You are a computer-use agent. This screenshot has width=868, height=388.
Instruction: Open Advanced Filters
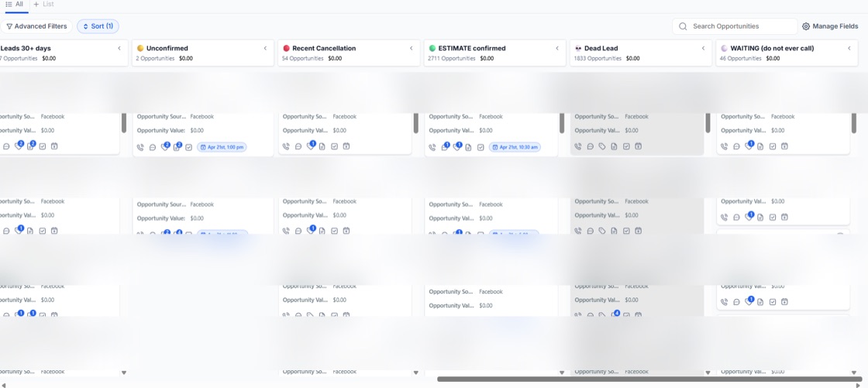(x=36, y=26)
